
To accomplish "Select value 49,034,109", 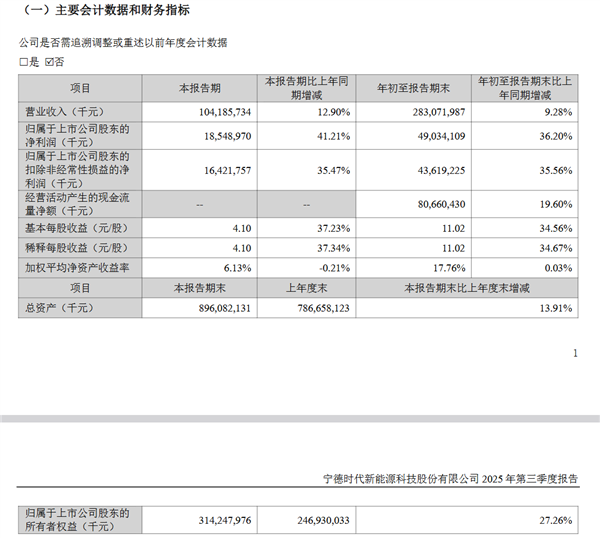I will coord(441,136).
